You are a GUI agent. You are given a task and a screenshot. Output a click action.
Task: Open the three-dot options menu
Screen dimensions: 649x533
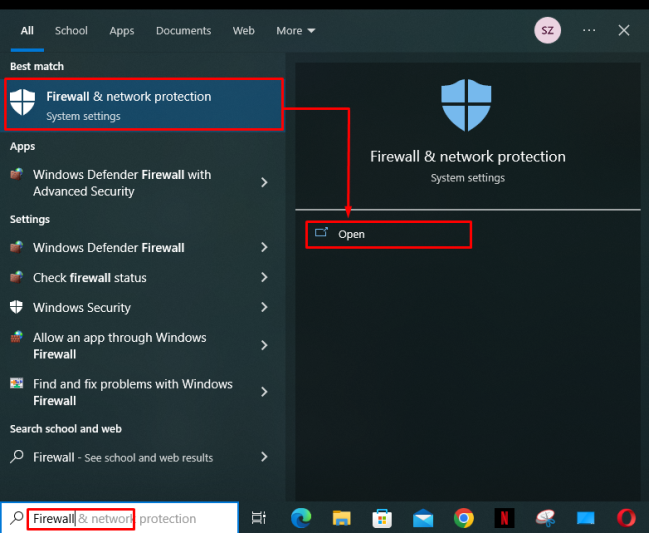pos(589,30)
